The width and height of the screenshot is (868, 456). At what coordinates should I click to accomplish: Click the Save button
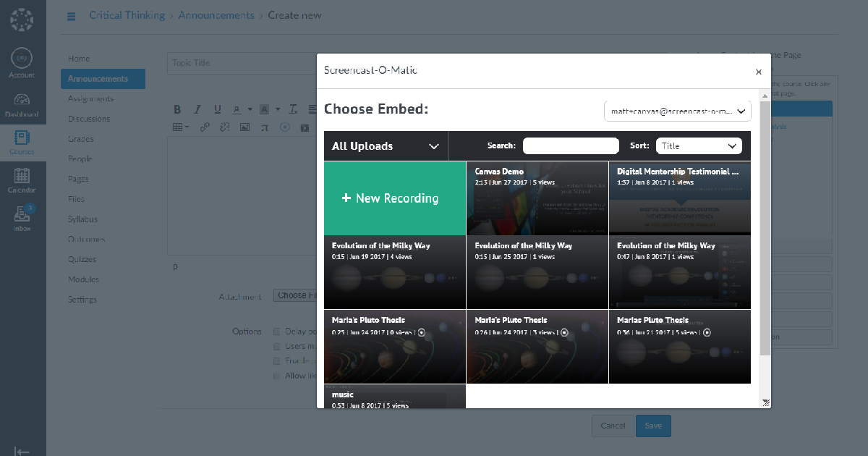point(653,426)
